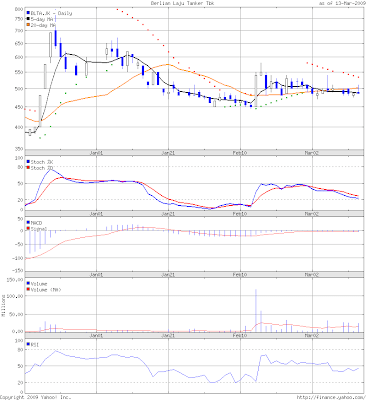Image resolution: width=366 pixels, height=400 pixels.
Task: Click the '20-day MA' legend label
Action: pos(43,25)
